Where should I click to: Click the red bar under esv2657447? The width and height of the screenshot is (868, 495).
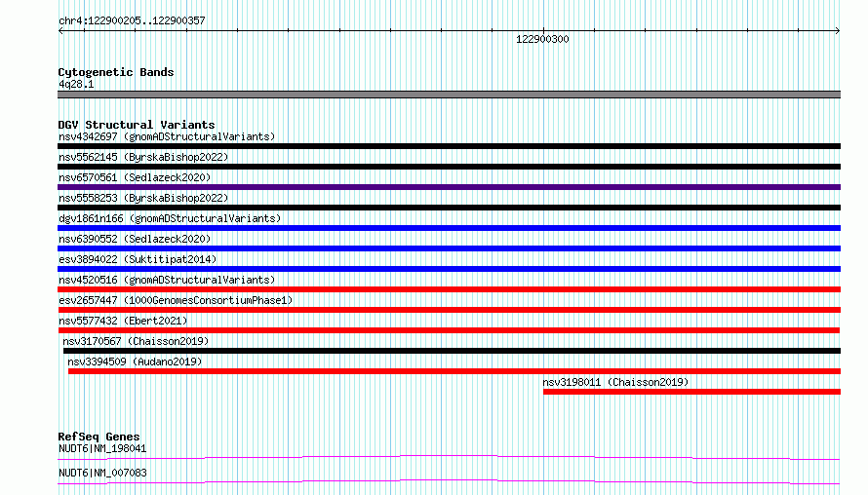pos(449,310)
